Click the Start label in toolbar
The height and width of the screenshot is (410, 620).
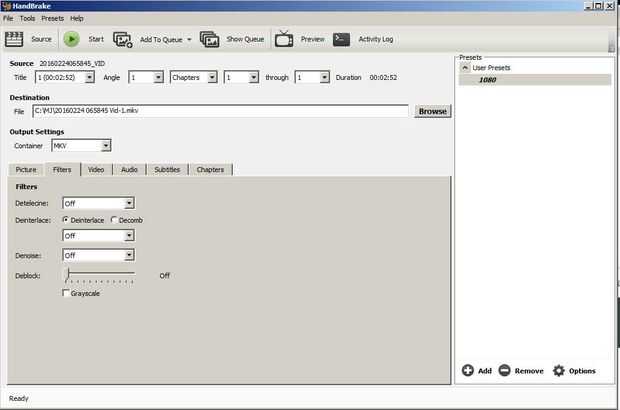pyautogui.click(x=96, y=39)
